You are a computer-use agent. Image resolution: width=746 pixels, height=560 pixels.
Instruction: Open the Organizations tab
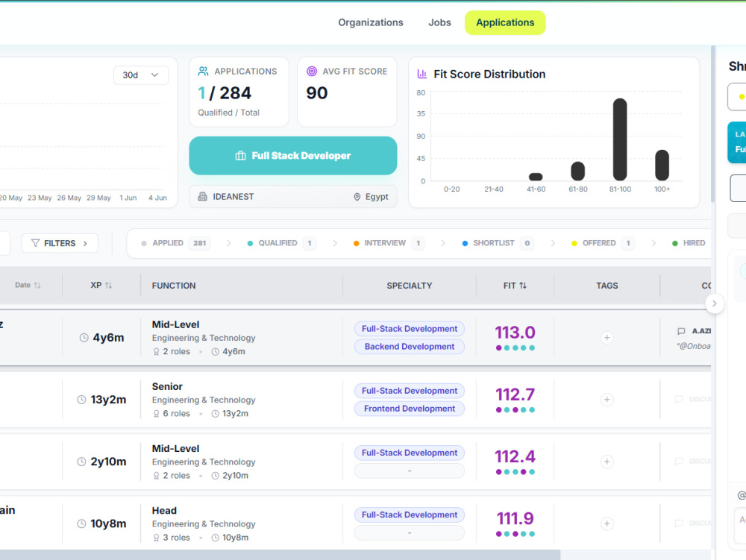(x=371, y=22)
